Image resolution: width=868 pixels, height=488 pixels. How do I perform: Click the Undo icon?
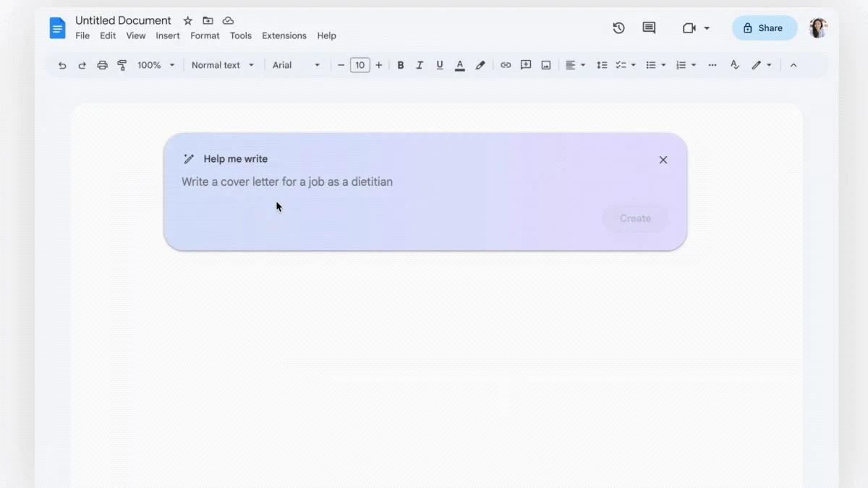pyautogui.click(x=62, y=65)
